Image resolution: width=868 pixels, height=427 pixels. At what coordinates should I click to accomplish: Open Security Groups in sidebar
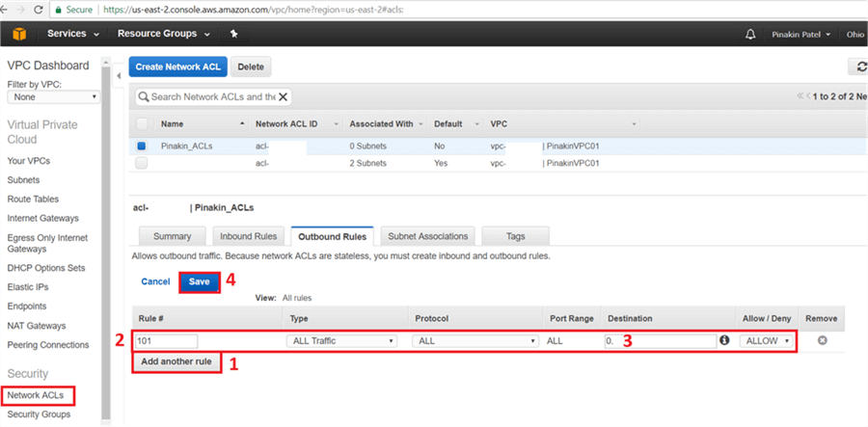(x=39, y=414)
